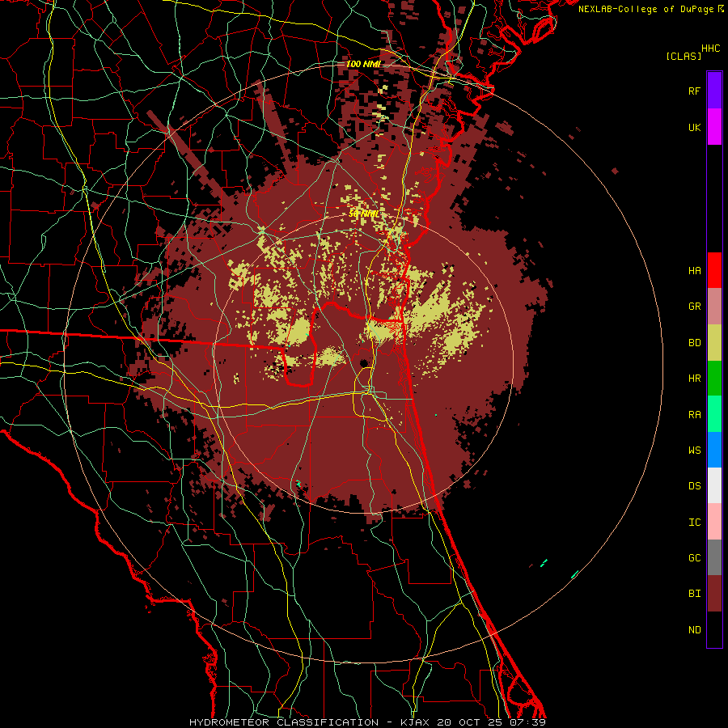
Task: Click the RF purple legend swatch
Action: (x=714, y=91)
